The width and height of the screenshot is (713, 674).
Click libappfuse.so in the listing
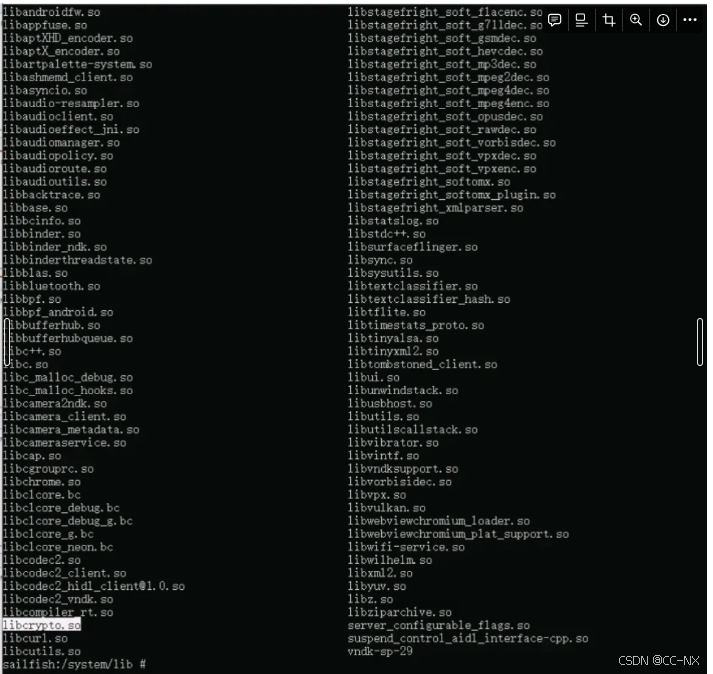(x=45, y=25)
